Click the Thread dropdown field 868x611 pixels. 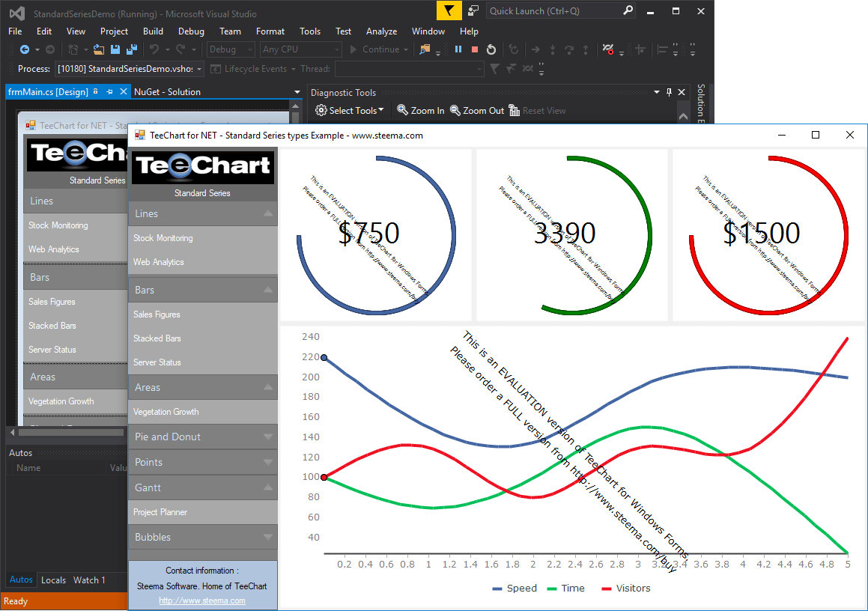[409, 69]
